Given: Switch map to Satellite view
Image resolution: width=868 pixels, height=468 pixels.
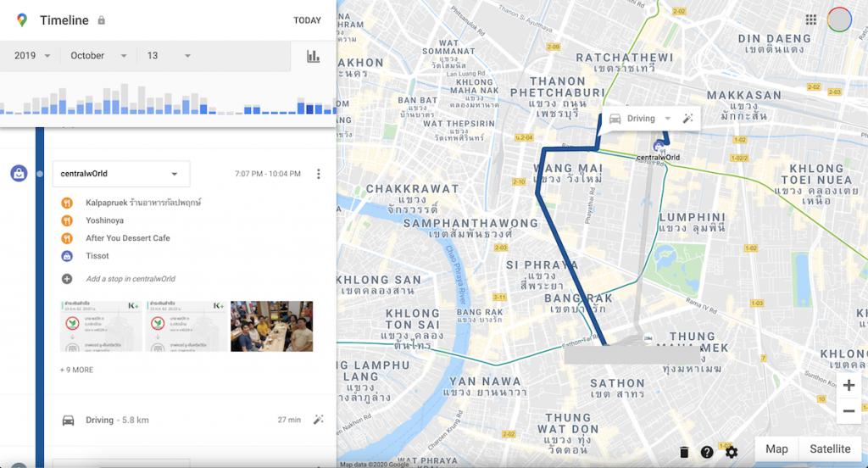Looking at the screenshot, I should [830, 449].
